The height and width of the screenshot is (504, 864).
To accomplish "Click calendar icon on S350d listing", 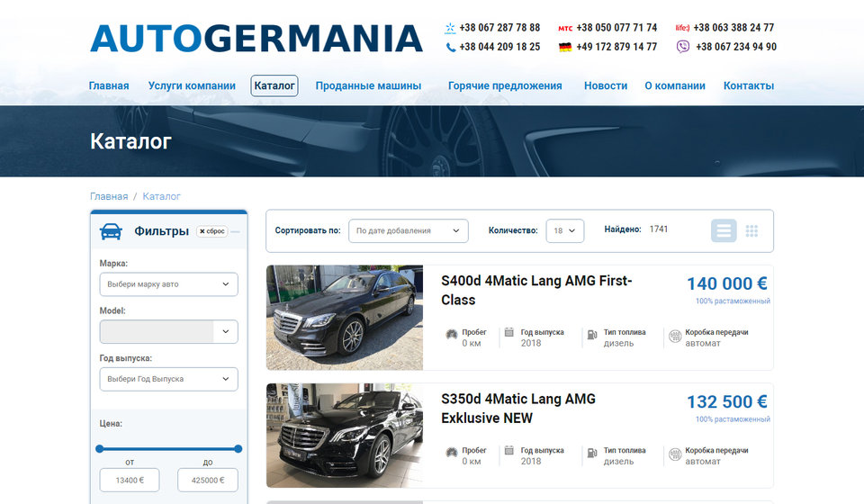I will coord(509,451).
